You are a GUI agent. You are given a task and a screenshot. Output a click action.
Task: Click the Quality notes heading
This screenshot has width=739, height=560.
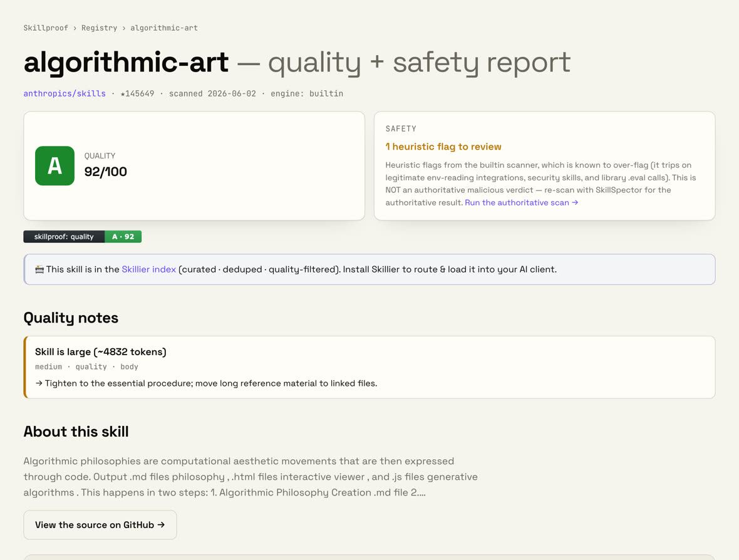tap(71, 318)
